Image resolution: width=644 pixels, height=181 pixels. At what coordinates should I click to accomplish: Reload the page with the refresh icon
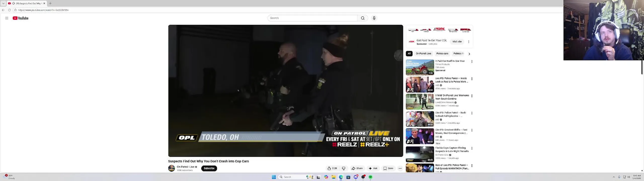tap(9, 10)
